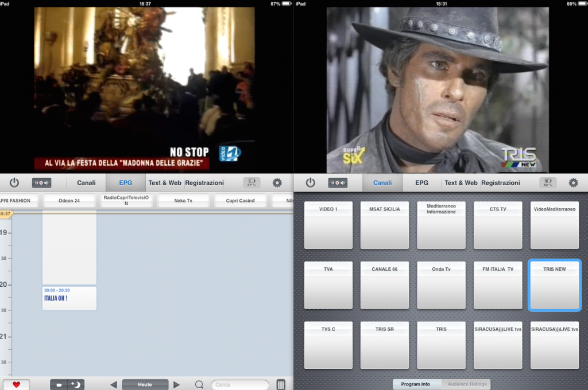This screenshot has height=390, width=588.
Task: Tap the 18:31 clock in status bar
Action: click(x=442, y=4)
